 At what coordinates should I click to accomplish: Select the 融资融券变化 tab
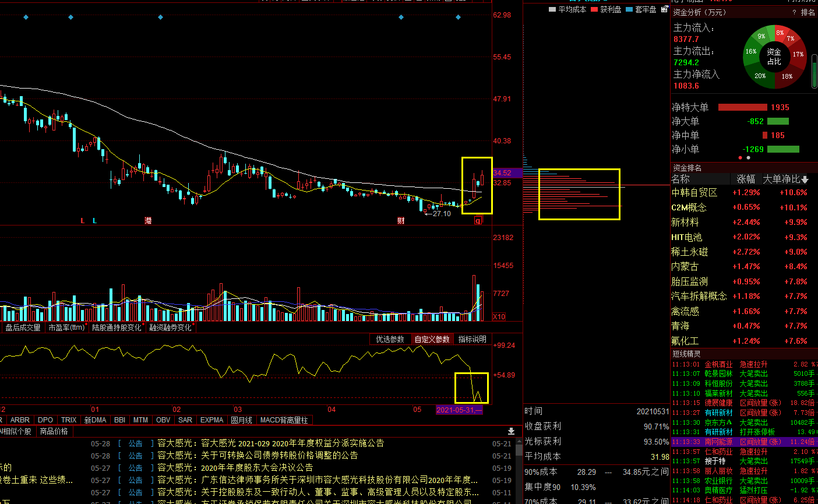tap(170, 328)
